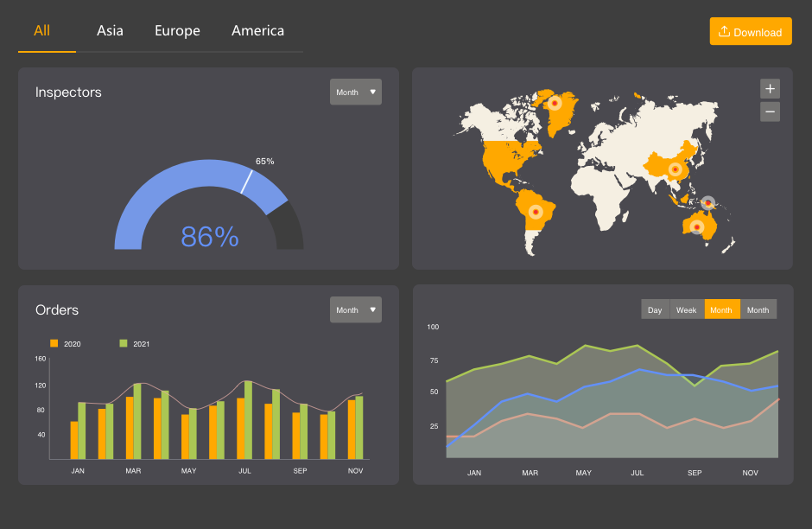
Task: Click the Download button
Action: coord(751,32)
